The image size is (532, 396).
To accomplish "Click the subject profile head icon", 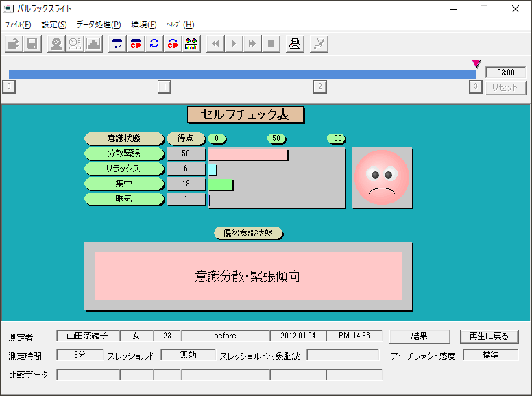I will point(56,44).
